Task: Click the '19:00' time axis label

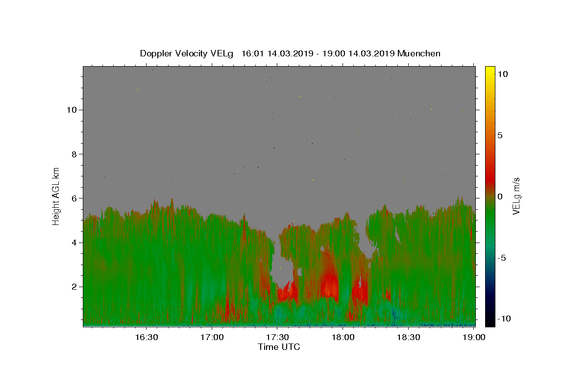Action: (473, 337)
